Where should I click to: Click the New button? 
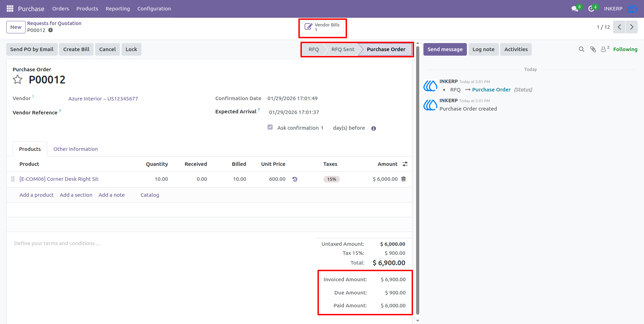[x=16, y=27]
